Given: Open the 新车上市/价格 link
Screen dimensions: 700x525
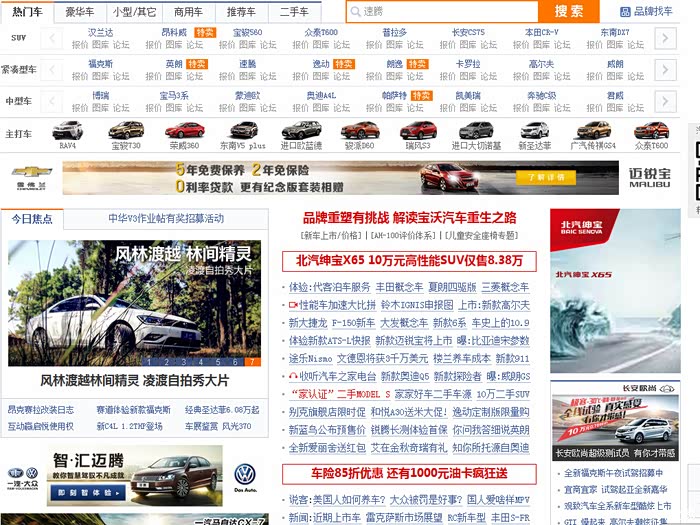Looking at the screenshot, I should pyautogui.click(x=331, y=235).
